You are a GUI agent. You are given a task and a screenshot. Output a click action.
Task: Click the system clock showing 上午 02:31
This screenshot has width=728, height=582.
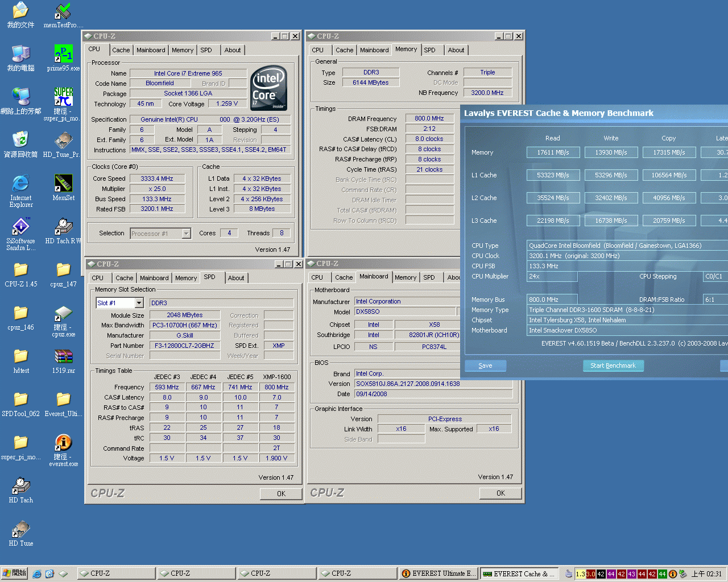pos(706,574)
